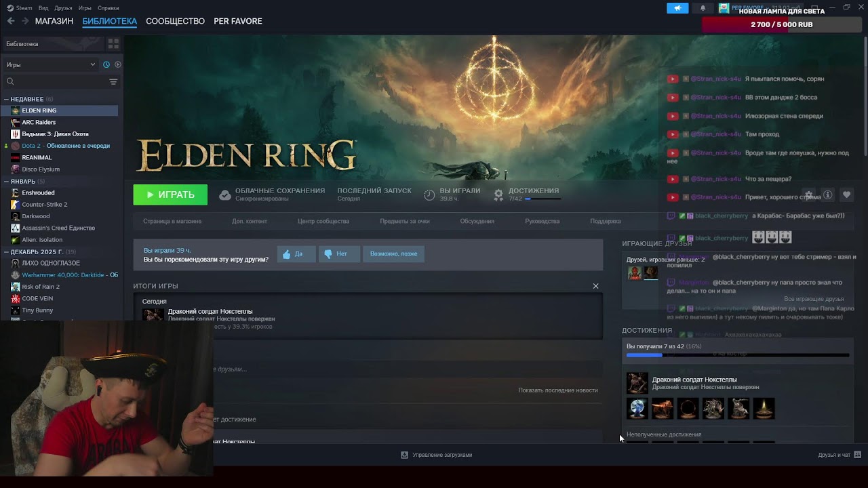
Task: Choose Нет for the recommendation
Action: 339,254
